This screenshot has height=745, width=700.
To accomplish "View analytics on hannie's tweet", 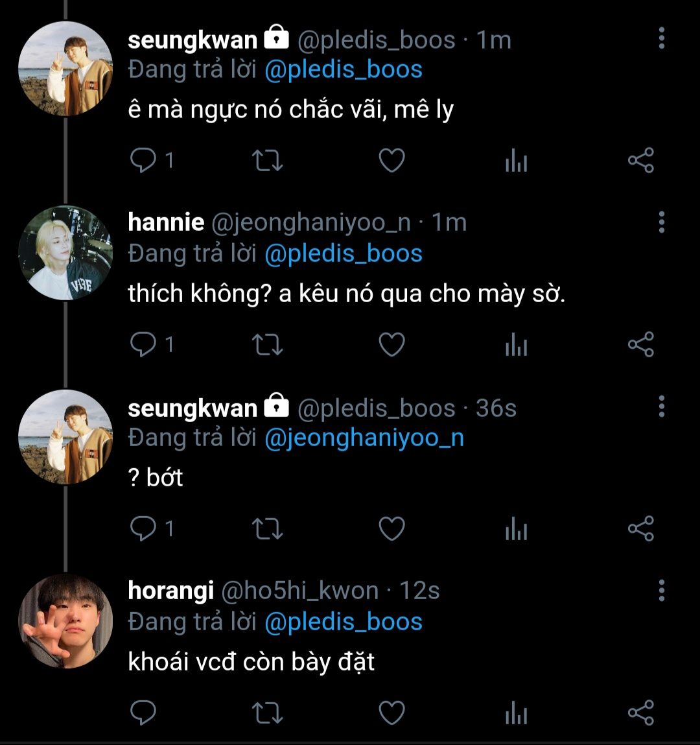I will [x=516, y=344].
